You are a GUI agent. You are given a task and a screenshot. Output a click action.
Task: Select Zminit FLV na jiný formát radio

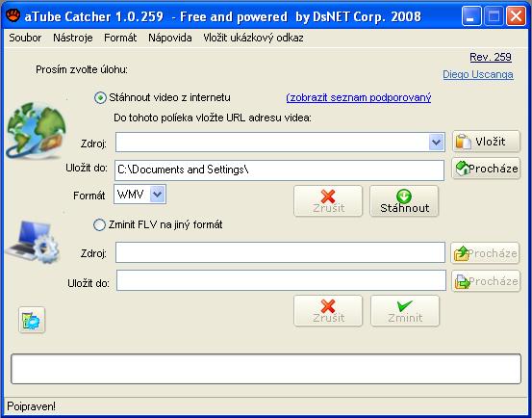(99, 224)
